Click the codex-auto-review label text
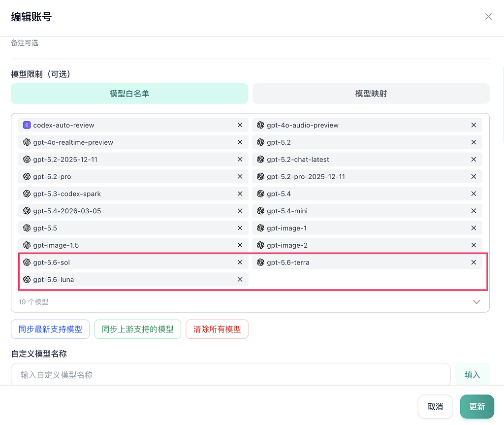 [x=63, y=125]
